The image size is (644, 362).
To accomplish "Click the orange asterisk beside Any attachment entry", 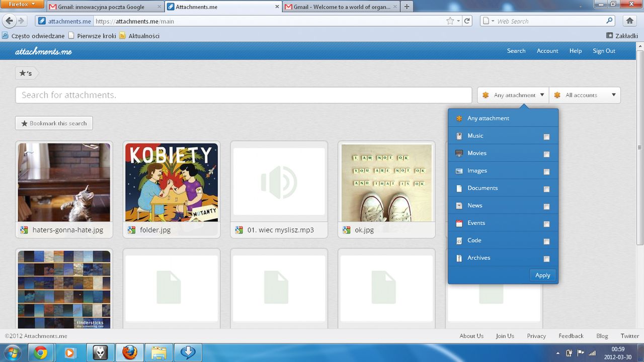I will click(459, 118).
